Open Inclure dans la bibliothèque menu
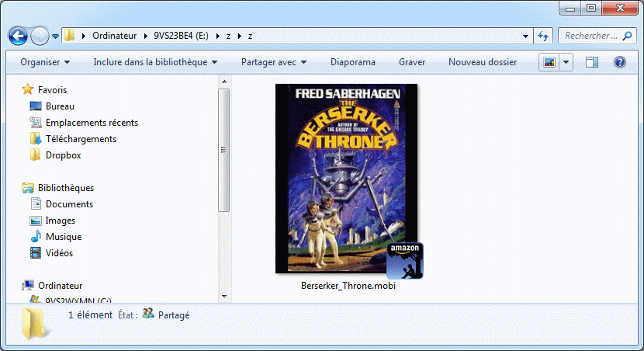Viewport: 644px width, 351px height. [x=155, y=62]
